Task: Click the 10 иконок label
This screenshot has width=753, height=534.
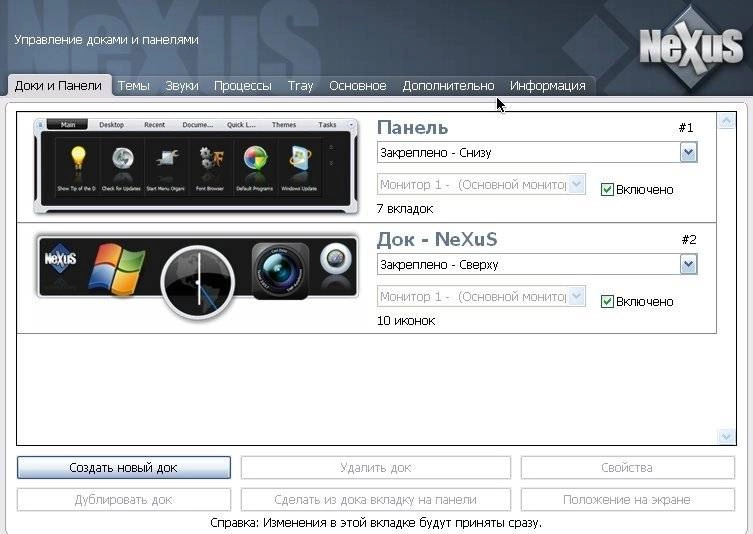Action: pyautogui.click(x=406, y=321)
